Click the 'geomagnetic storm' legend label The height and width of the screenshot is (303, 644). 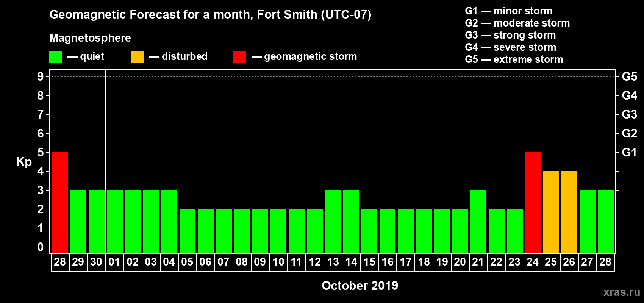click(x=310, y=57)
